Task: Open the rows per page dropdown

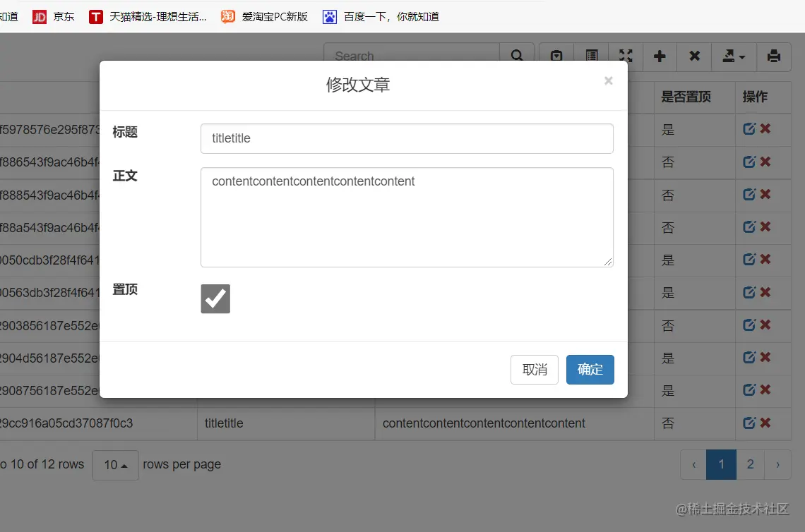Action: click(x=115, y=465)
